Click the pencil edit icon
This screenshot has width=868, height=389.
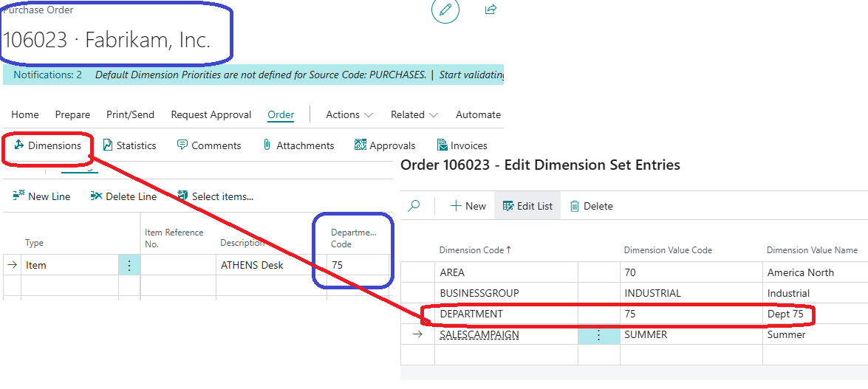point(445,10)
